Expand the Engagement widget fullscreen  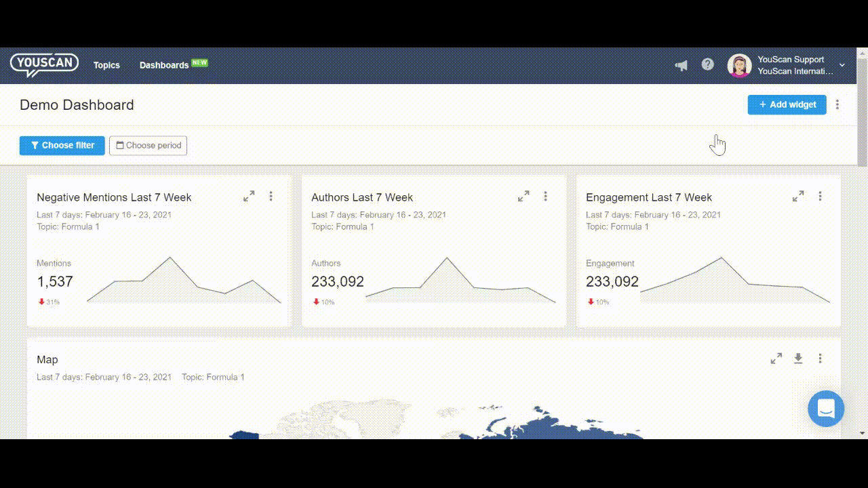click(798, 196)
